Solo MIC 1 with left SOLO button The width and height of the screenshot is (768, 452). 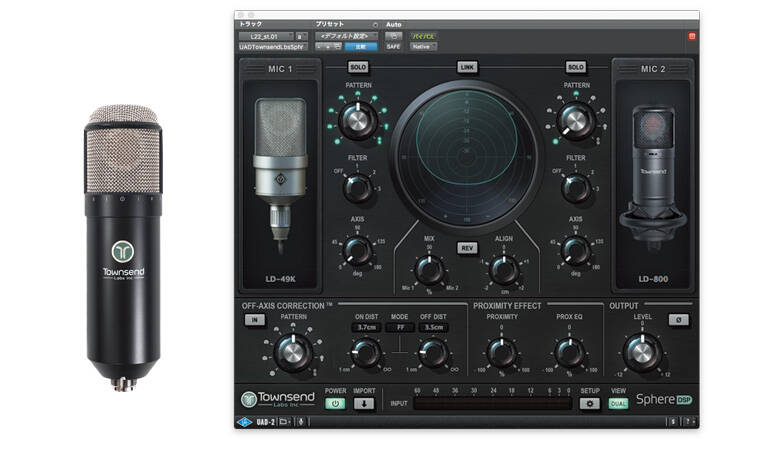coord(358,67)
